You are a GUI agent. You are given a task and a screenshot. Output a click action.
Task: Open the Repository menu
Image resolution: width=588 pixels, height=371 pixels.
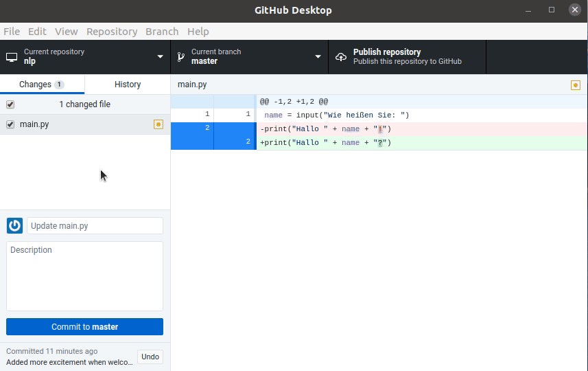coord(112,32)
